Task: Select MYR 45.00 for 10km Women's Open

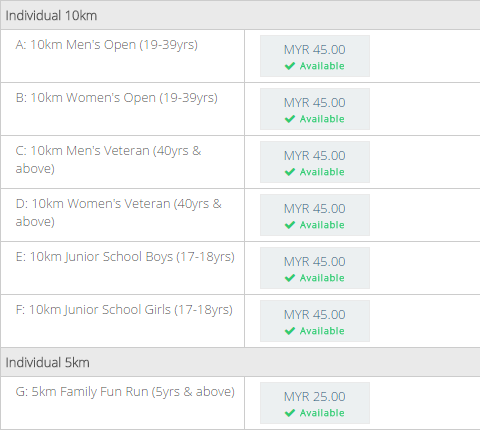Action: coord(315,109)
